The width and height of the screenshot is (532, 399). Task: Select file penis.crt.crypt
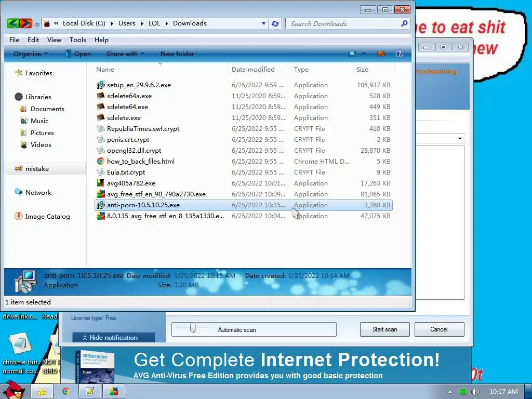click(243, 139)
